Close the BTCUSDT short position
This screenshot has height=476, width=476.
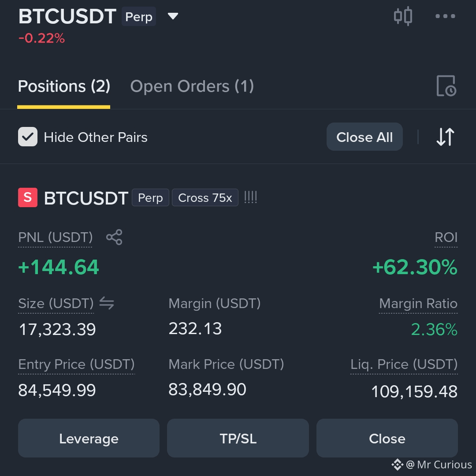click(x=387, y=438)
